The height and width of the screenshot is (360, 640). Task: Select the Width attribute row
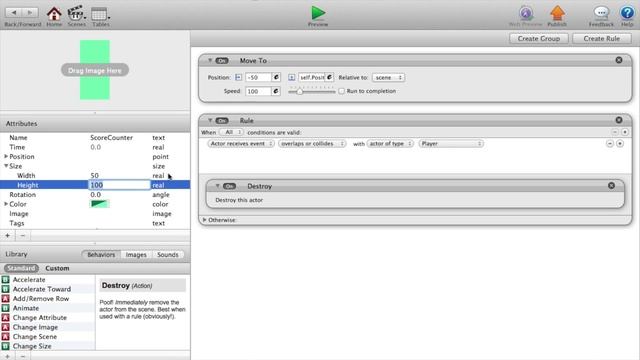(x=95, y=176)
